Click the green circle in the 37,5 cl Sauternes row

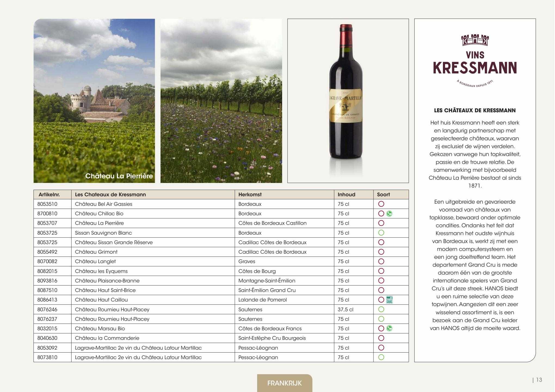click(x=381, y=309)
